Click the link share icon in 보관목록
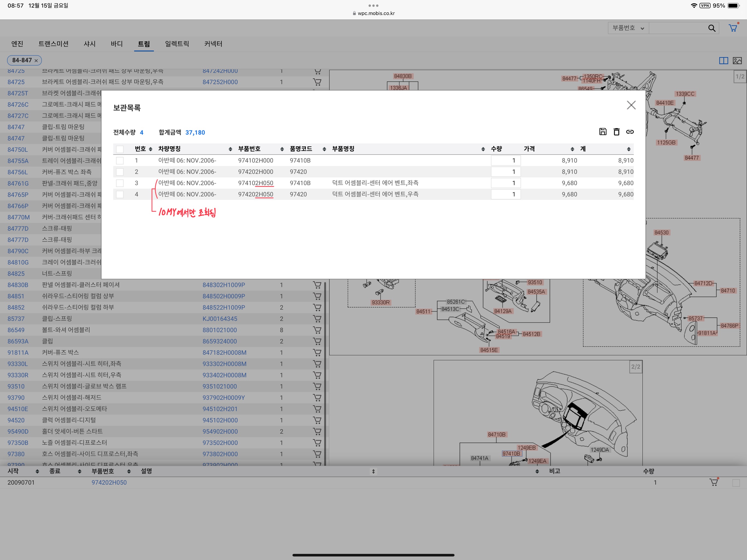Screen dimensions: 747x560 [630, 132]
